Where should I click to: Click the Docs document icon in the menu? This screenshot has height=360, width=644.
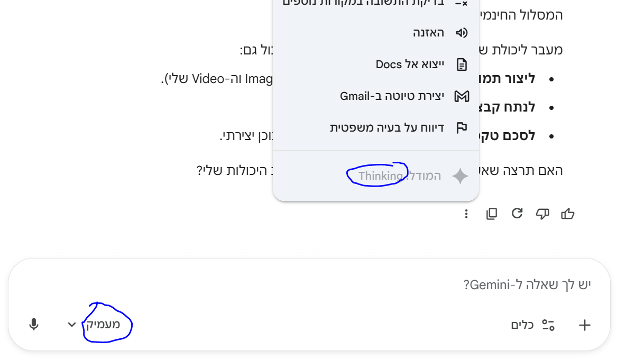coord(462,64)
